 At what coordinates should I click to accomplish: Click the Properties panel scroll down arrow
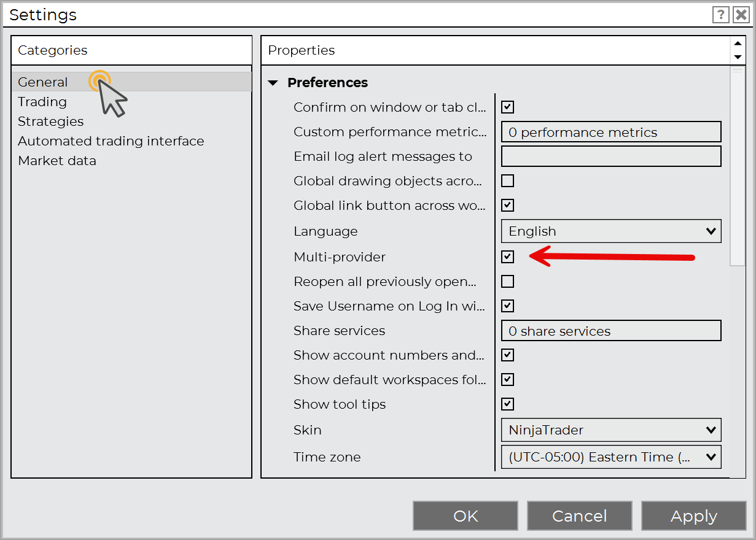tap(738, 57)
